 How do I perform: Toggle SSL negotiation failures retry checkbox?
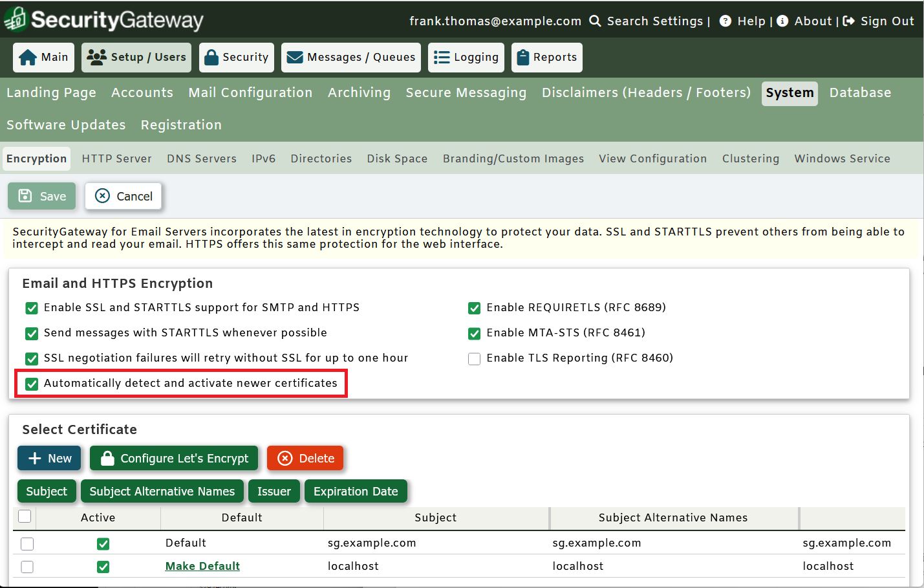[32, 358]
